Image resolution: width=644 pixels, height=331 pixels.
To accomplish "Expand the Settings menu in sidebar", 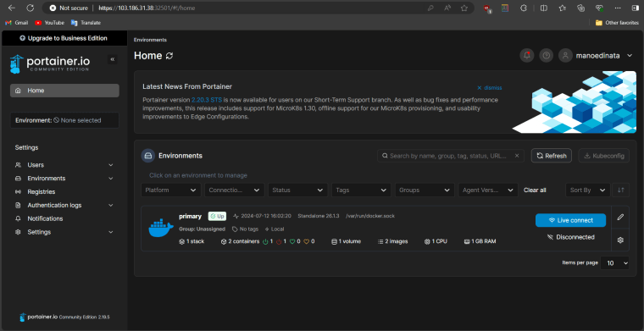I will (64, 232).
